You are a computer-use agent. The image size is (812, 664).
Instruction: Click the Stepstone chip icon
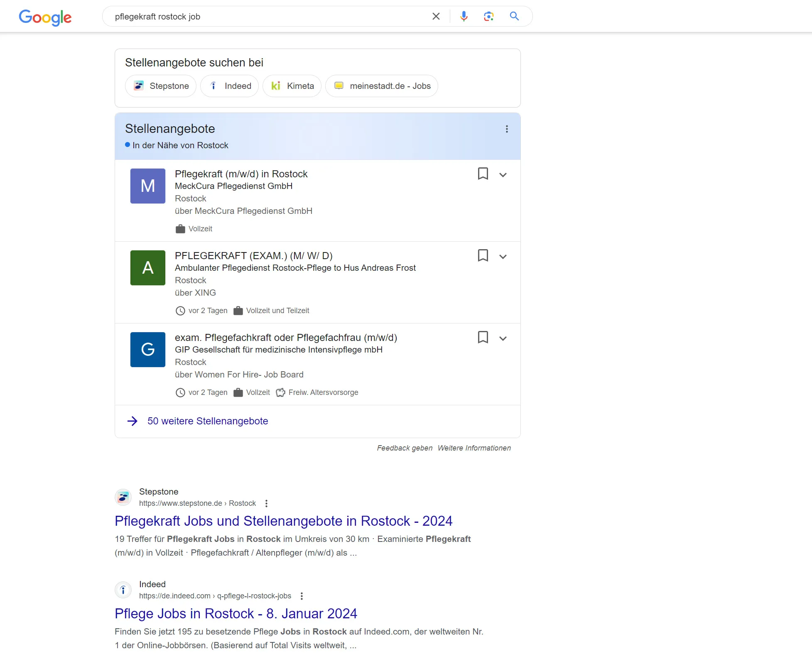pyautogui.click(x=139, y=86)
